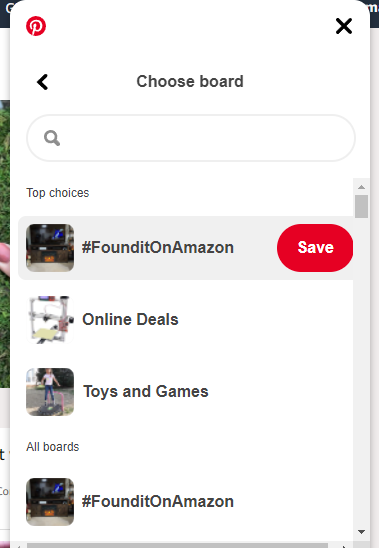Select #FounditOnAmazon under All boards

[186, 502]
